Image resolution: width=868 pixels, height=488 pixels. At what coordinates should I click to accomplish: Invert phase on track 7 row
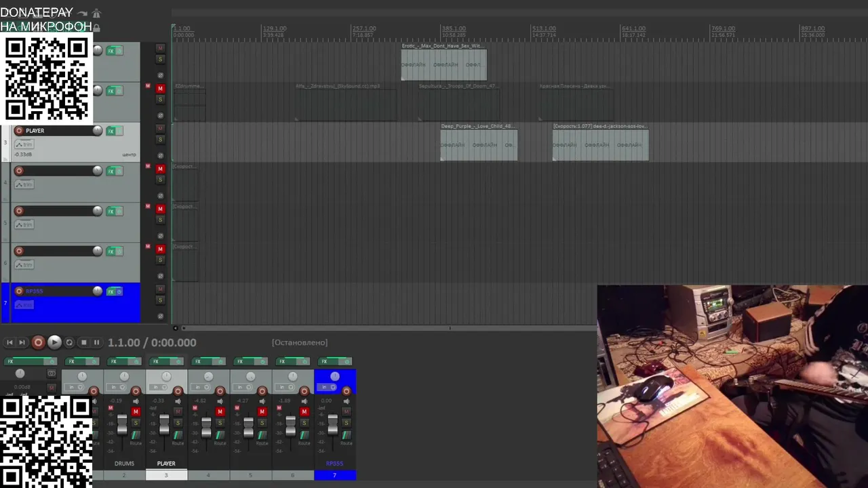160,316
